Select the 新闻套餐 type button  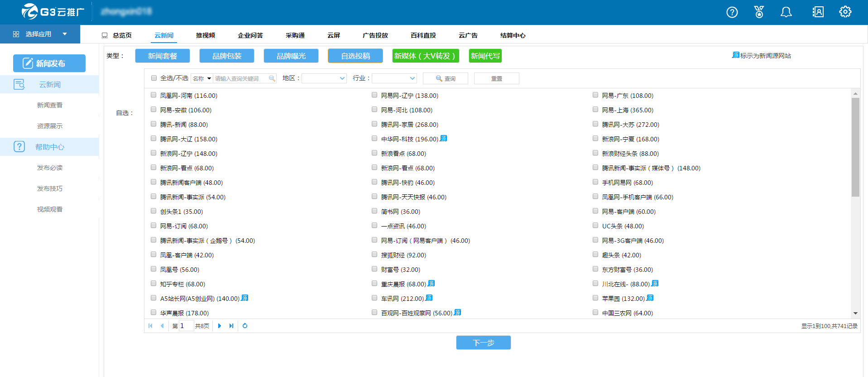[163, 56]
